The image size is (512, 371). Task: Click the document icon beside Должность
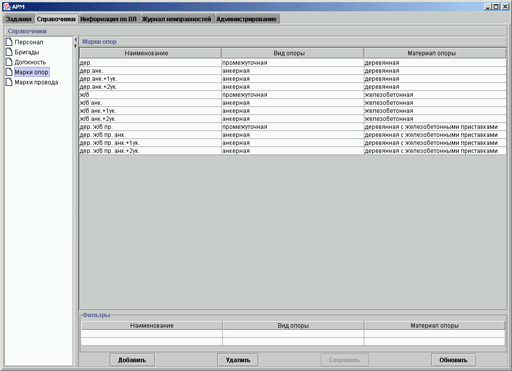pyautogui.click(x=9, y=62)
